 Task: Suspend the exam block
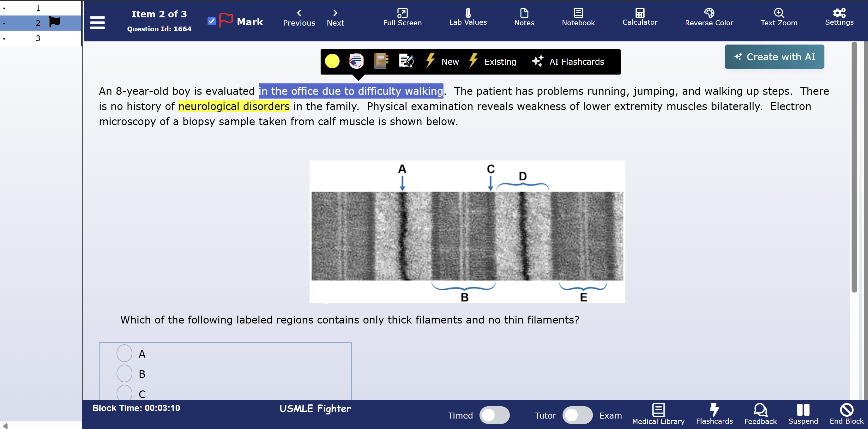point(803,414)
